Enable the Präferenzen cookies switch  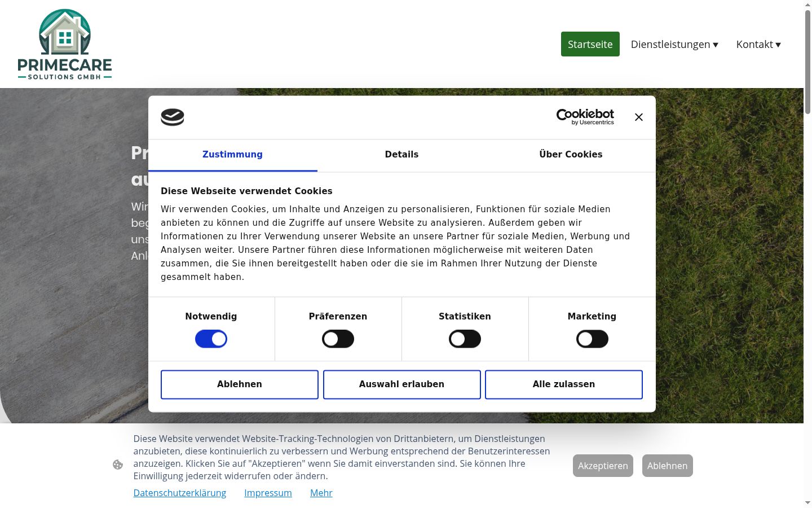(x=338, y=339)
